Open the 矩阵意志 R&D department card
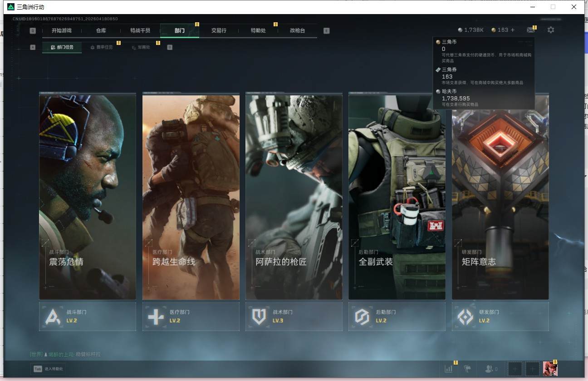The image size is (588, 381). 500,196
